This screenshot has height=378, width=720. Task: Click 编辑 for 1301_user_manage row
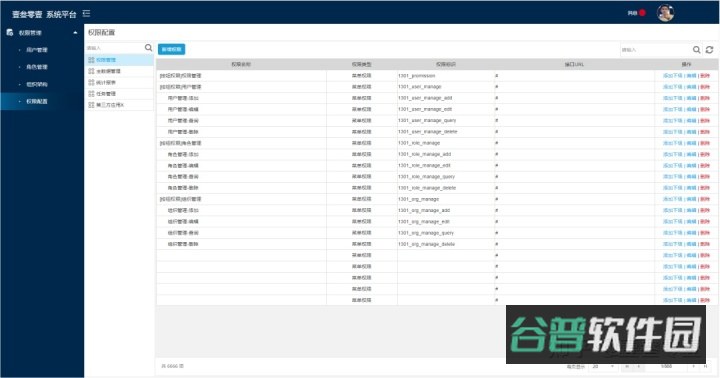tap(692, 87)
